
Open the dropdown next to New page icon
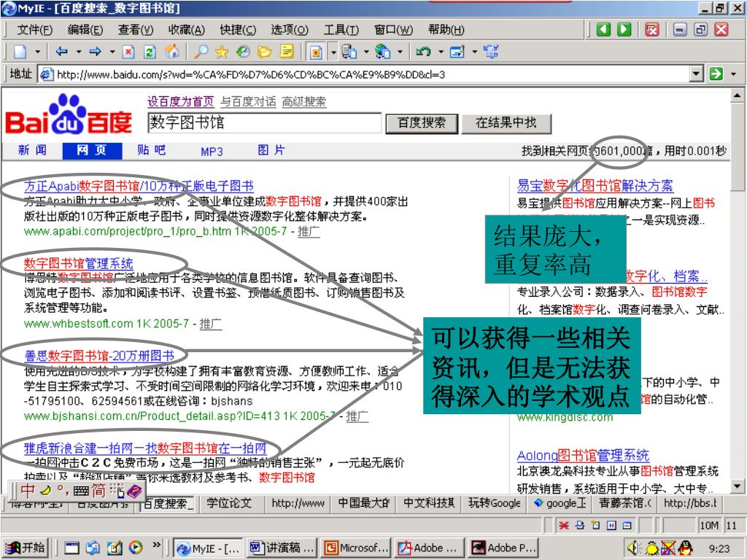[38, 52]
